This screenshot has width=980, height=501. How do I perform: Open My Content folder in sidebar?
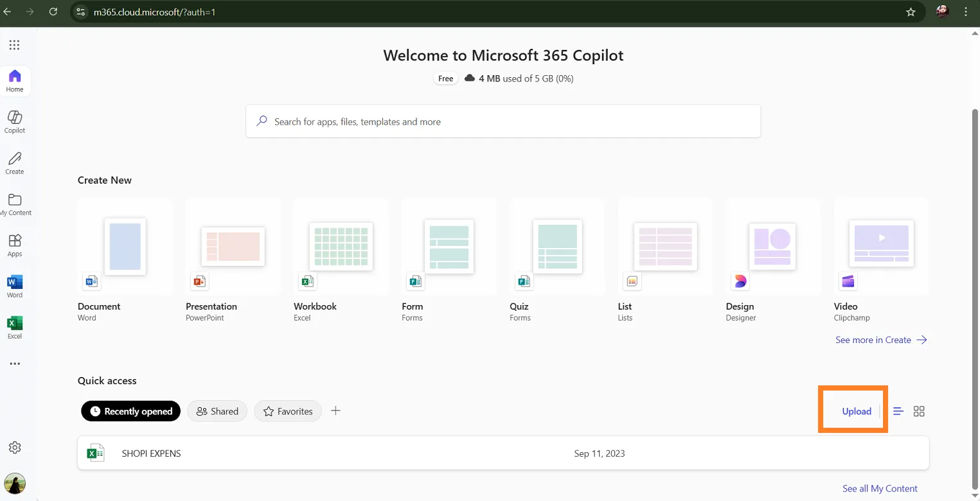coord(15,204)
